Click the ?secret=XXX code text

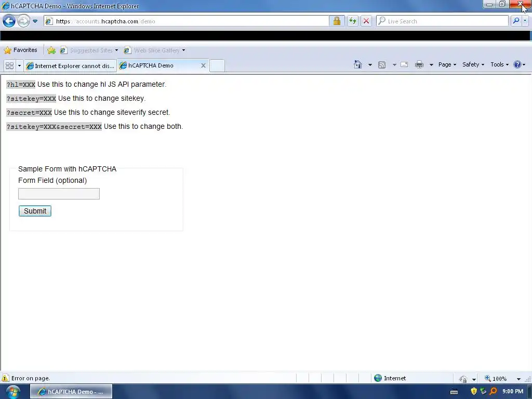29,113
